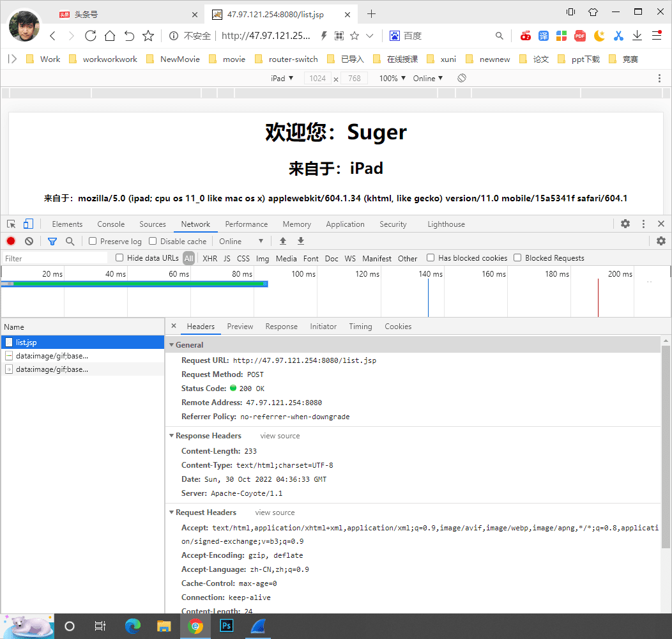Toggle the device toolbar icon
The height and width of the screenshot is (639, 672).
click(28, 224)
